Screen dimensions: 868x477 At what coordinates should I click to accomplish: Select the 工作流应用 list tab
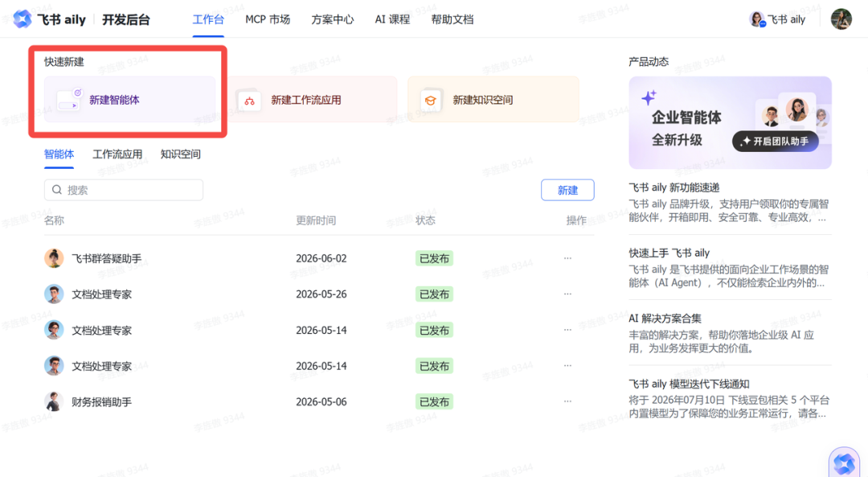click(117, 154)
